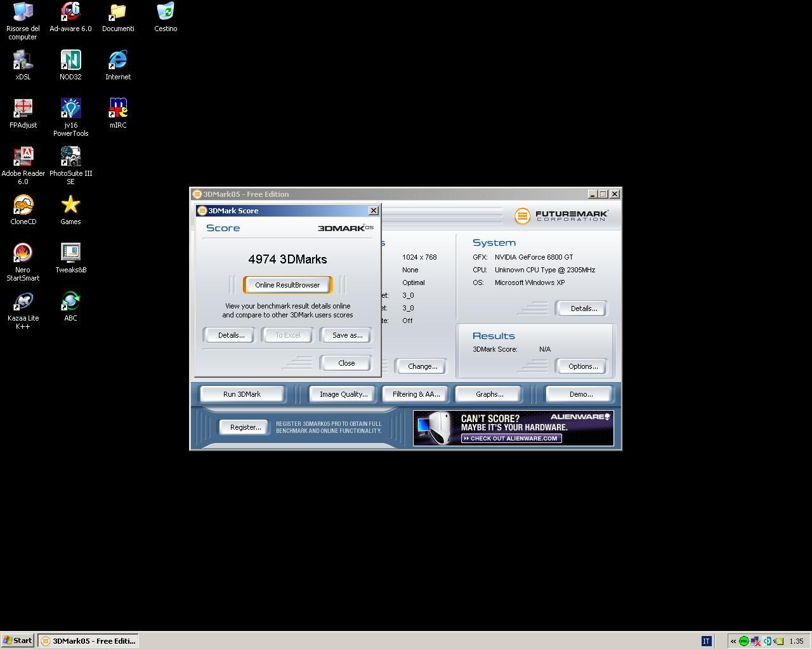Screen dimensions: 812x650
Task: Click the PhotoSuite III SE icon
Action: coord(70,166)
